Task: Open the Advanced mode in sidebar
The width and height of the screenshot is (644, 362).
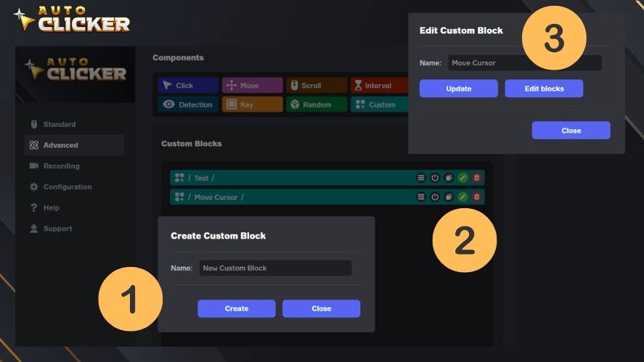Action: point(74,145)
